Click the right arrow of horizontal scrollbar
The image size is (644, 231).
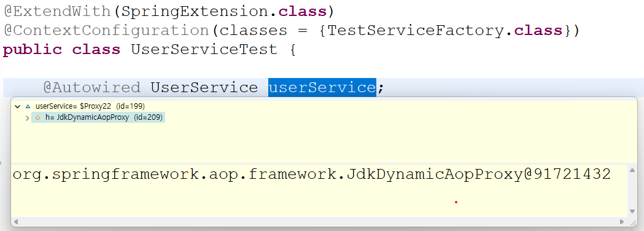[622, 222]
